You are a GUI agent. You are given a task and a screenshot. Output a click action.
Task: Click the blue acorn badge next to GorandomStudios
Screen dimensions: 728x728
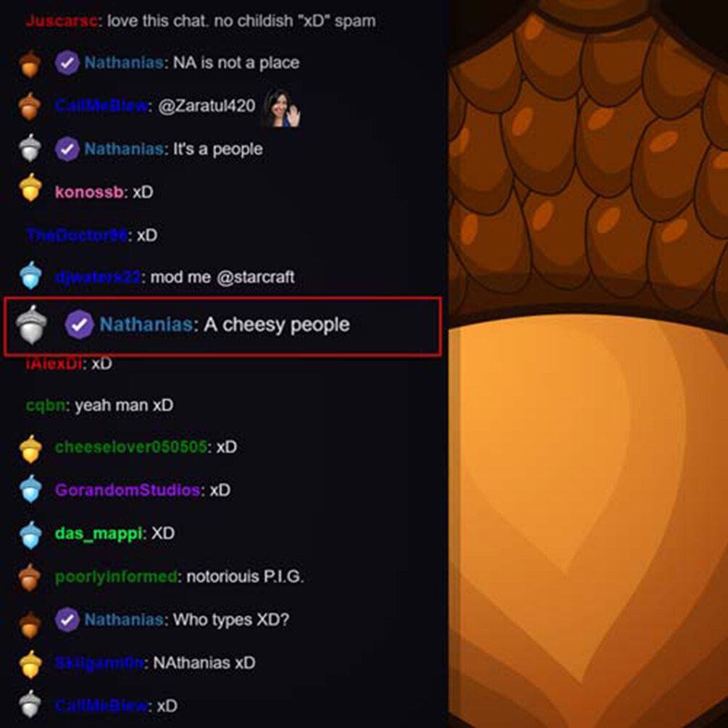[x=30, y=490]
